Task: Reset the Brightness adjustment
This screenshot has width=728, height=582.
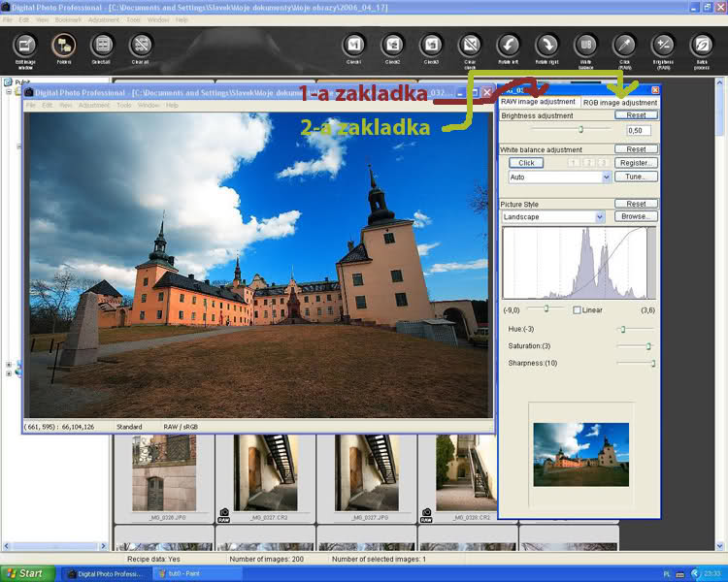Action: pos(636,115)
